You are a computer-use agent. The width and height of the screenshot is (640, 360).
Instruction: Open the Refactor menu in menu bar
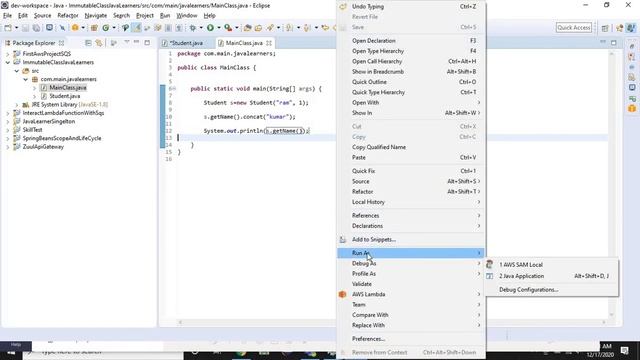click(68, 16)
